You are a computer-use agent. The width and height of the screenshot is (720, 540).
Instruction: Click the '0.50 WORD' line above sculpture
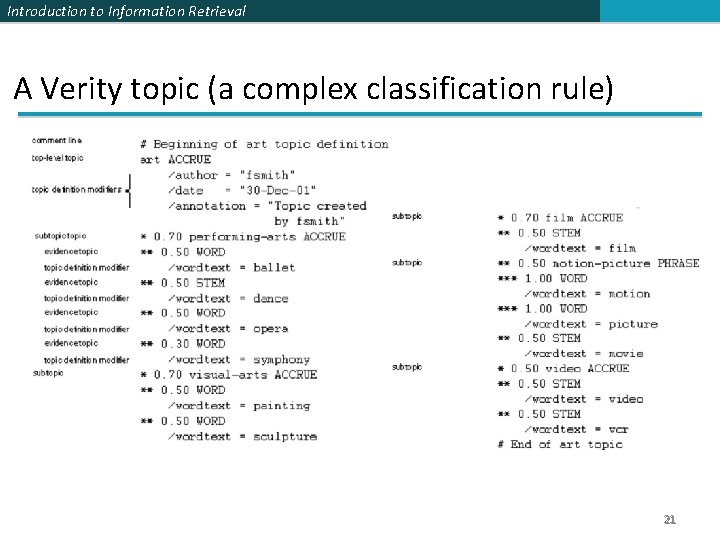click(183, 421)
